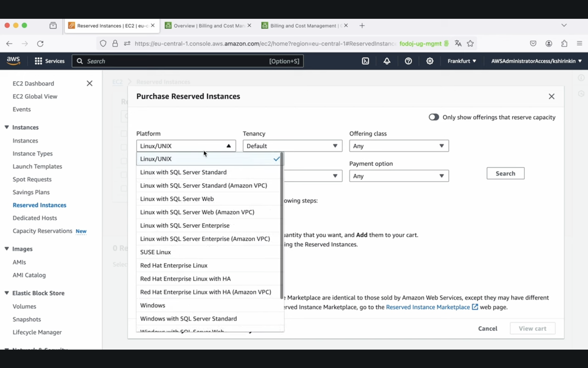The height and width of the screenshot is (368, 588).
Task: Open the help question mark icon
Action: [x=408, y=61]
